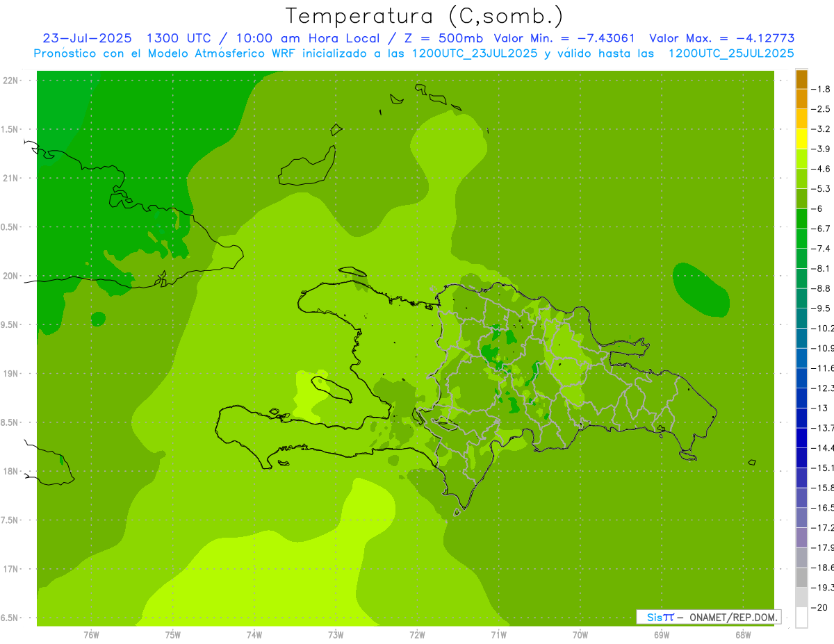The height and width of the screenshot is (644, 834).
Task: Pick the white swatch below -20
Action: pos(801,618)
